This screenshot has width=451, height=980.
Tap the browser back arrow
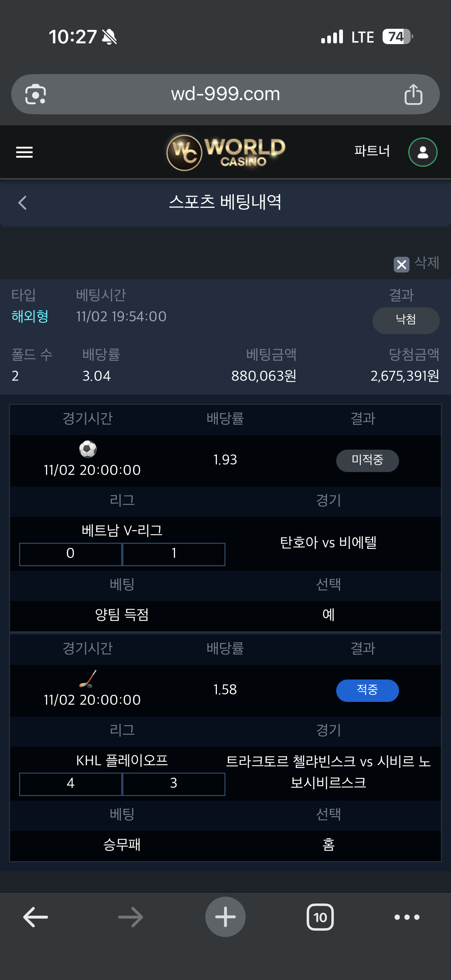click(x=36, y=917)
